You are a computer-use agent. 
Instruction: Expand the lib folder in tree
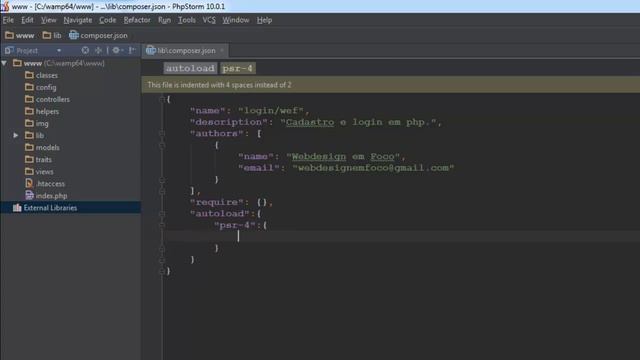pyautogui.click(x=16, y=135)
